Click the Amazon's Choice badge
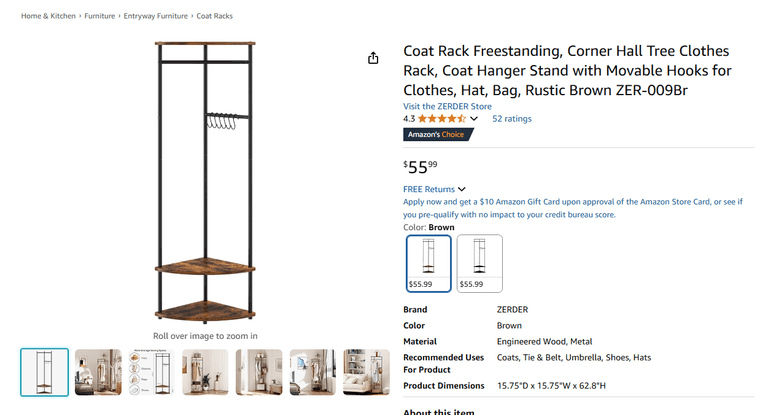The width and height of the screenshot is (768, 415). coord(434,135)
